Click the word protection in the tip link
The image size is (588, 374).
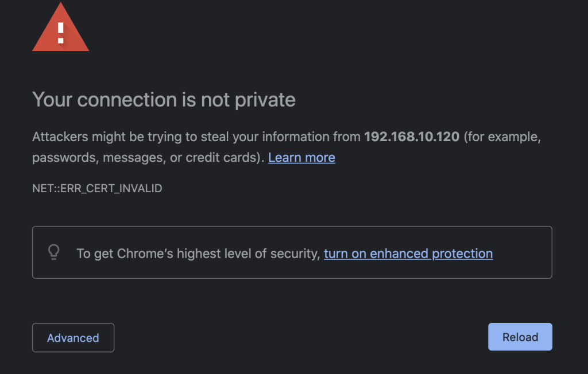462,254
